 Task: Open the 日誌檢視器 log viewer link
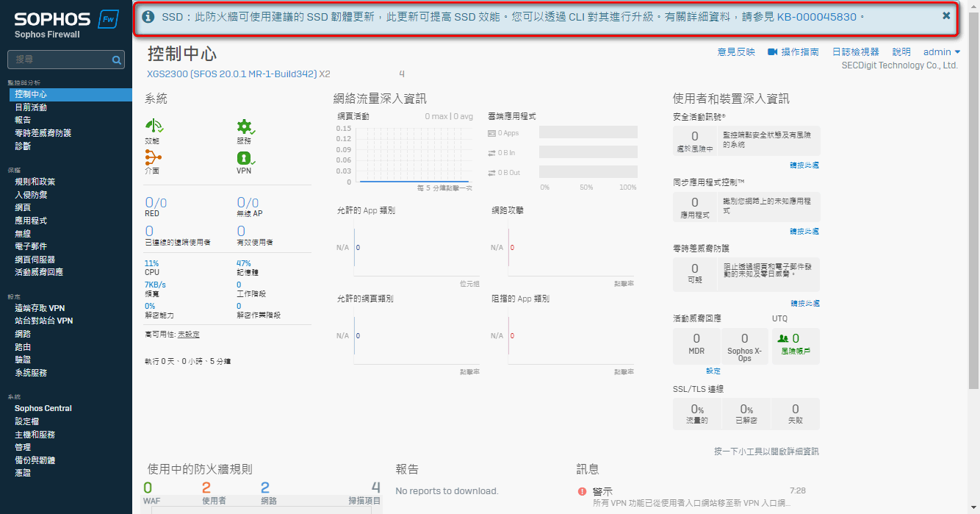[856, 52]
